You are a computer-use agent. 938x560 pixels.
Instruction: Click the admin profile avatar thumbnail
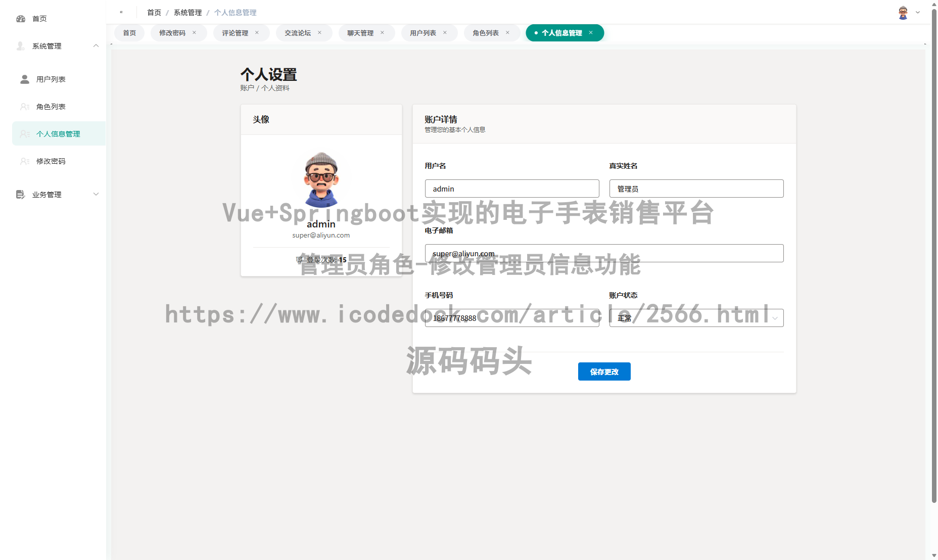point(321,179)
